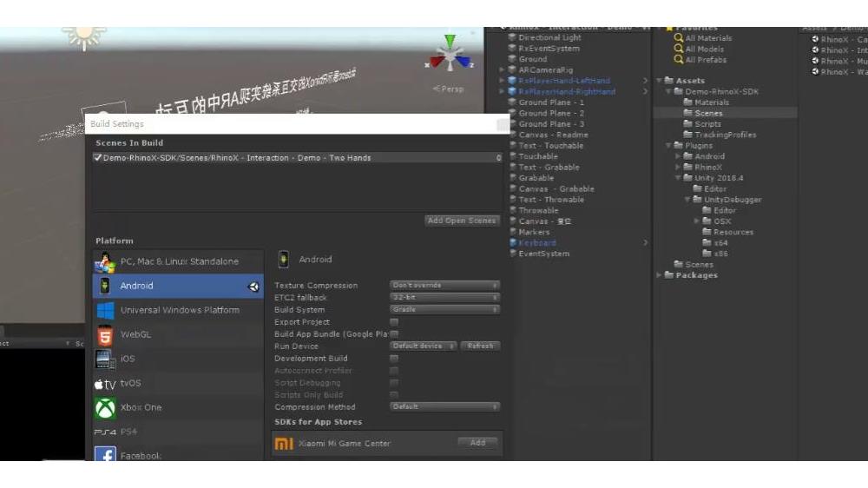Open the Texture Compression dropdown
This screenshot has height=488, width=868.
coord(445,286)
